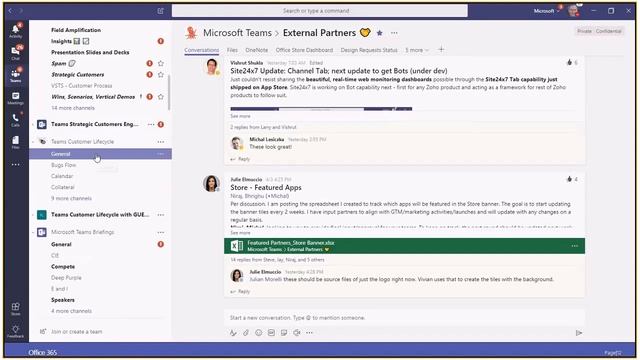Open the sticker picker in compose bar

point(284,333)
